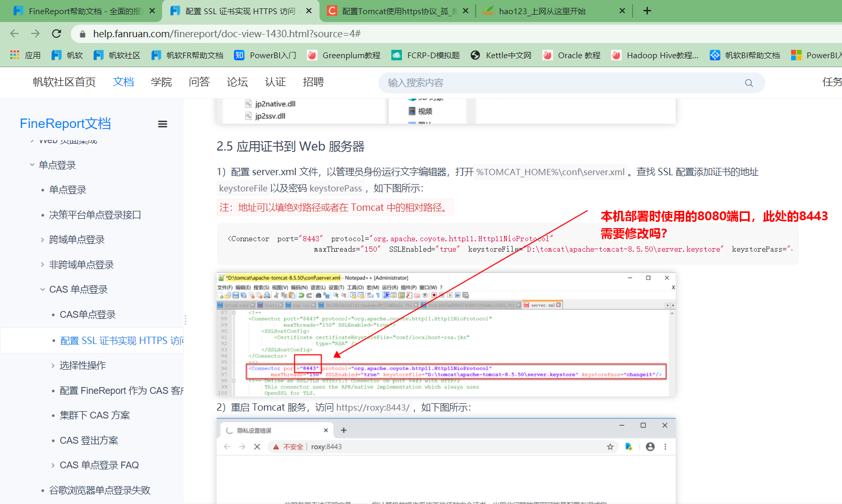Open the 帆软BI帮助文档 bookmark
Screen dimensions: 842x504
pos(744,55)
